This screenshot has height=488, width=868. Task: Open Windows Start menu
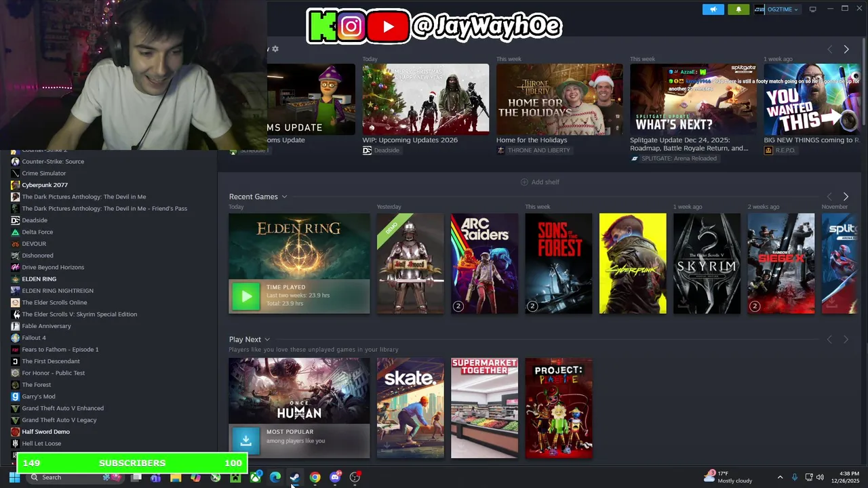tap(14, 477)
